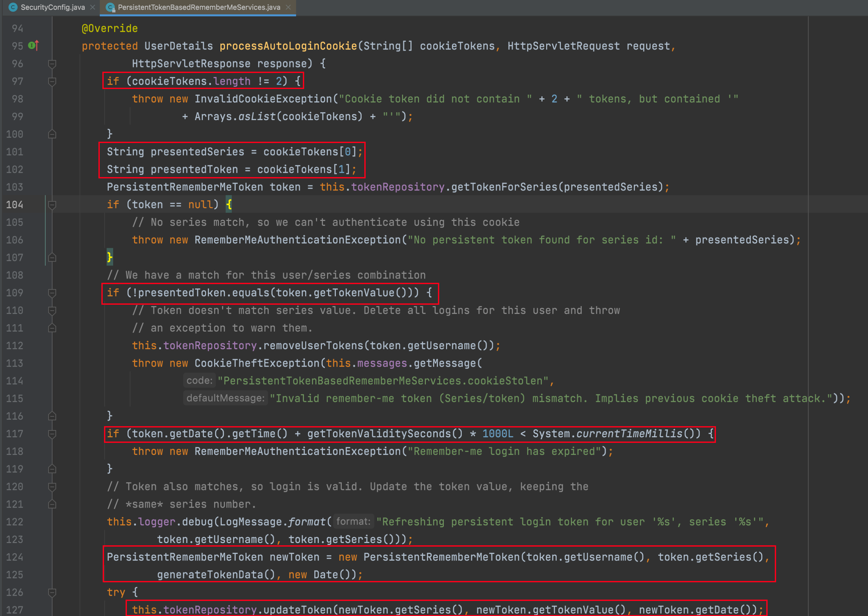Collapse the token expiry if-block at line 117
The image size is (868, 616).
pyautogui.click(x=52, y=434)
